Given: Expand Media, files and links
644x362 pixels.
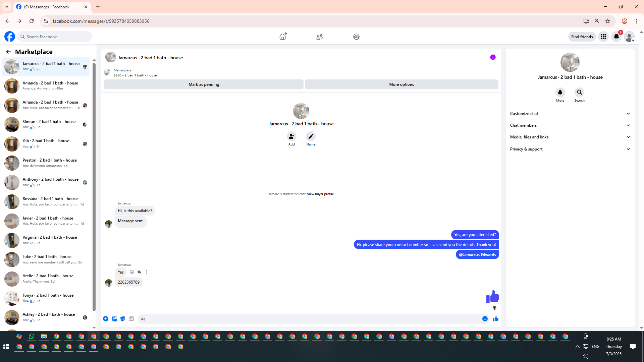Looking at the screenshot, I should coord(570,137).
